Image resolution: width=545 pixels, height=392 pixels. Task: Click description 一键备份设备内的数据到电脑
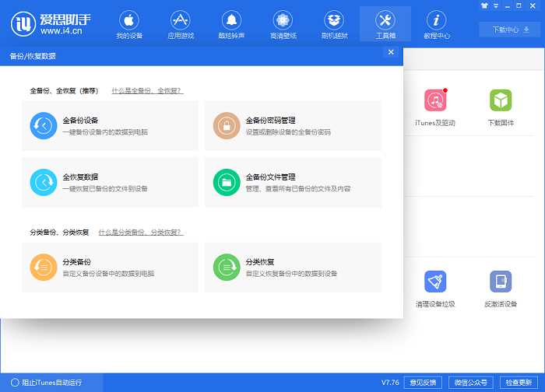click(105, 132)
